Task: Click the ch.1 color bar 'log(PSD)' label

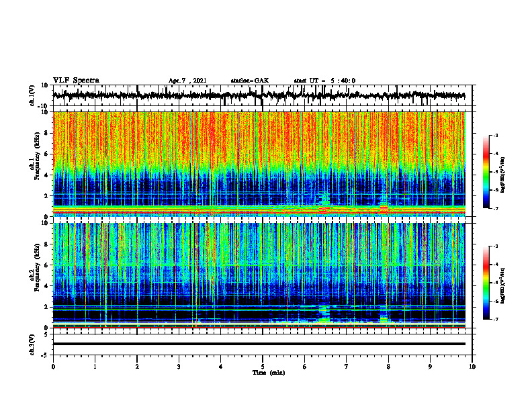Action: pyautogui.click(x=503, y=175)
